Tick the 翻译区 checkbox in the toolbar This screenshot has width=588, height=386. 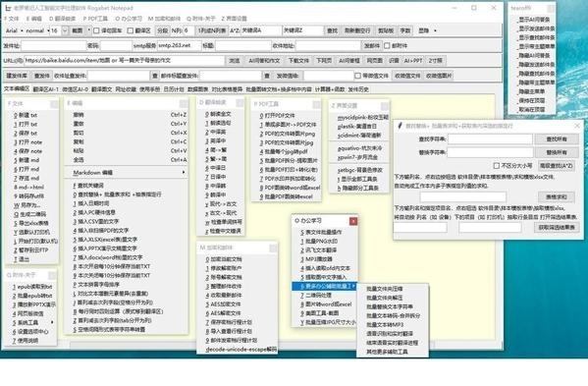click(x=131, y=30)
